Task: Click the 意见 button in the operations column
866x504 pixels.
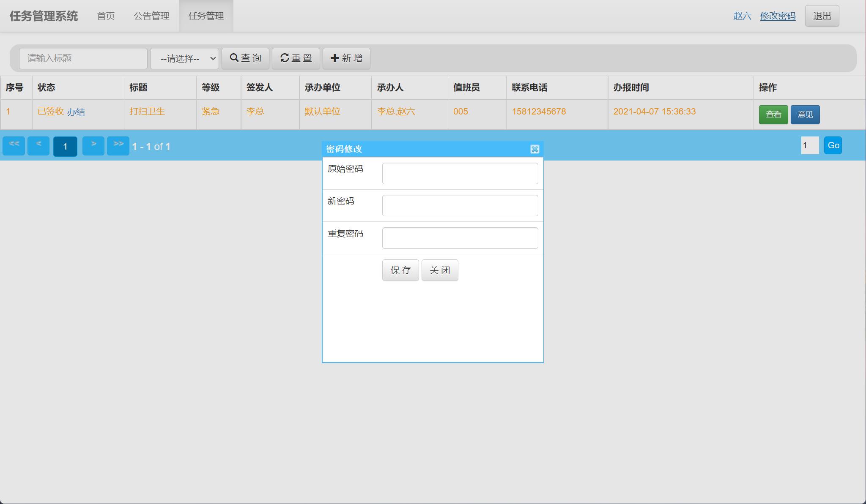Action: pyautogui.click(x=805, y=114)
